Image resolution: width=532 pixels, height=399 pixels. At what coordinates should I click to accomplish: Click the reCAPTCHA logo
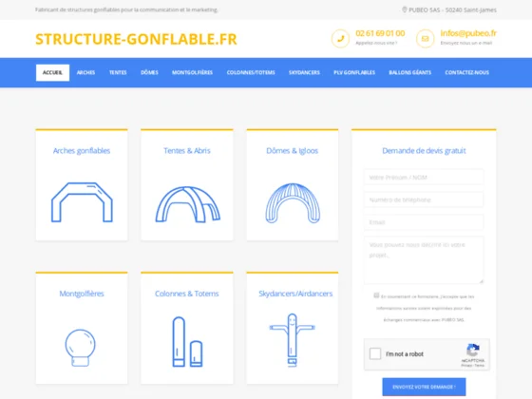click(x=473, y=351)
